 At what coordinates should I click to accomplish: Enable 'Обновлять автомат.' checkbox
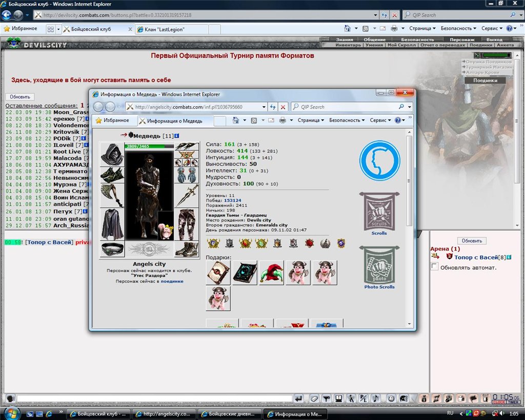coord(434,267)
